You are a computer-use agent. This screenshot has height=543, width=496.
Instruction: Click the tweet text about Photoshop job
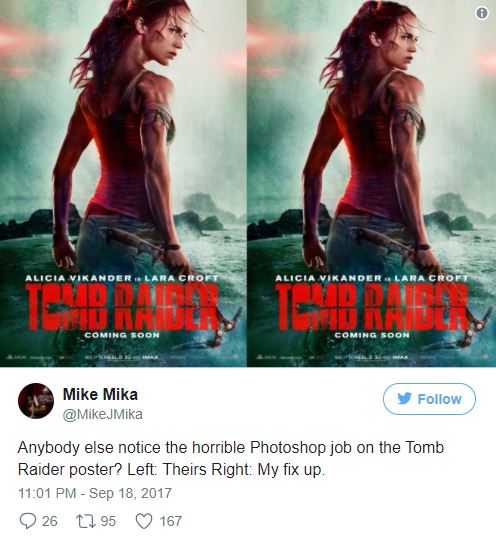(x=231, y=459)
